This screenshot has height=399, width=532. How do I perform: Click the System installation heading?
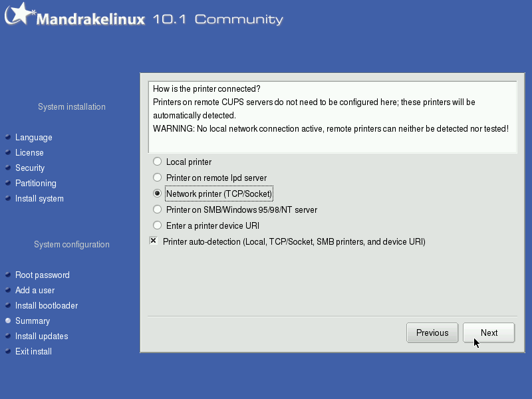tap(72, 106)
